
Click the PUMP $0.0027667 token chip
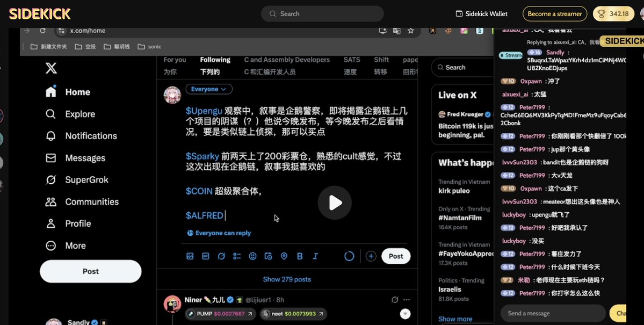tap(220, 314)
